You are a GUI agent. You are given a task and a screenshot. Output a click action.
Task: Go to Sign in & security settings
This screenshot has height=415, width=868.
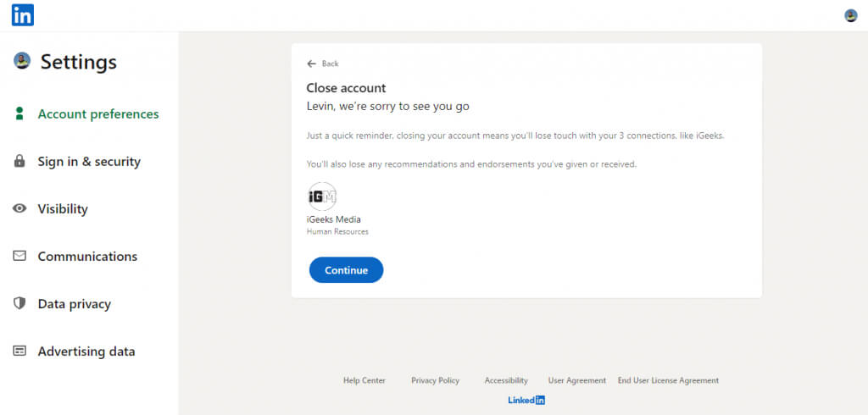(x=89, y=162)
